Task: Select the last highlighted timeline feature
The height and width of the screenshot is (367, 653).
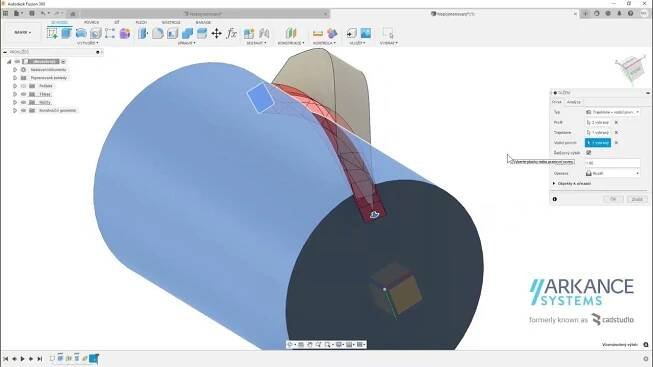Action: click(94, 358)
